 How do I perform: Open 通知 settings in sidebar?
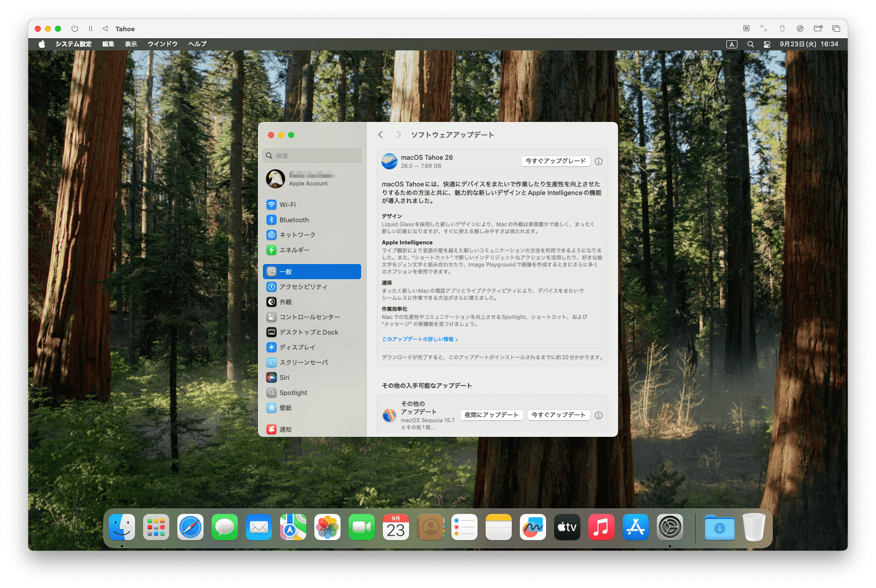(312, 429)
